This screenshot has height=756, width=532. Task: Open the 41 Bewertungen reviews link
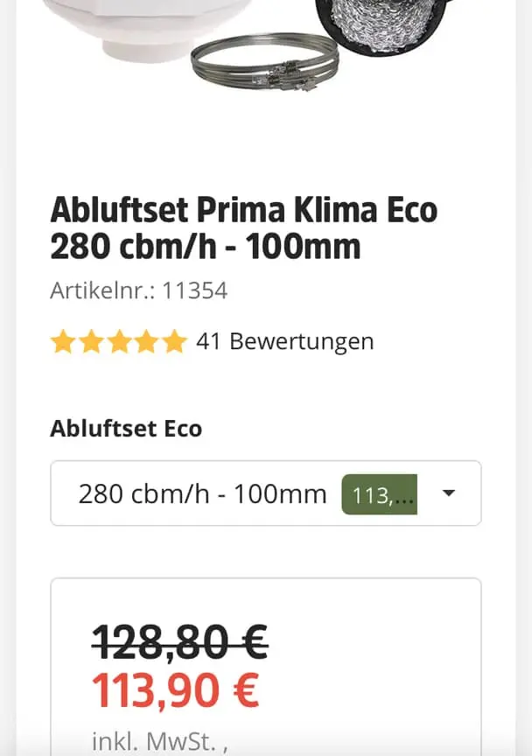(x=284, y=341)
